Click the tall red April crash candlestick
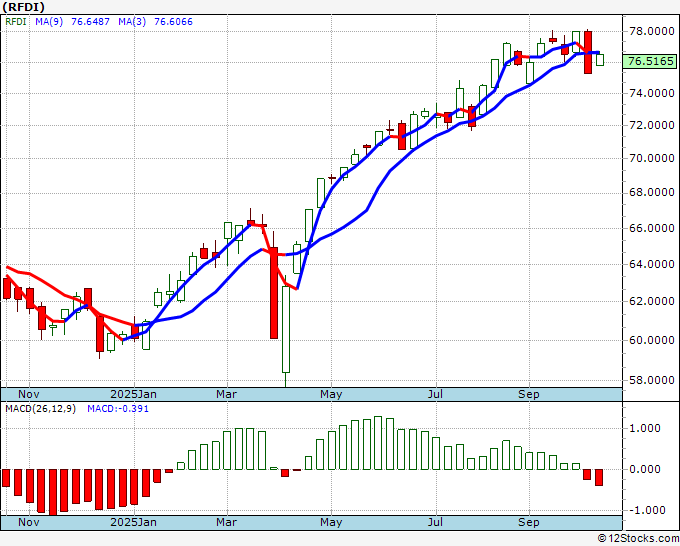 coord(274,293)
